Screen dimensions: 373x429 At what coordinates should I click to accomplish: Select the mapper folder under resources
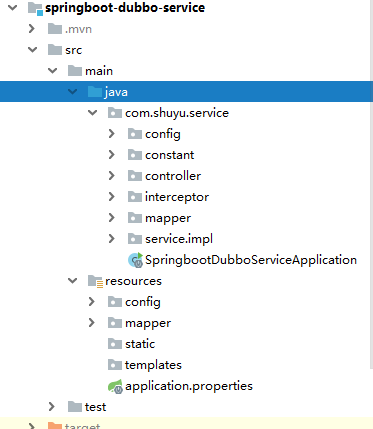[148, 324]
